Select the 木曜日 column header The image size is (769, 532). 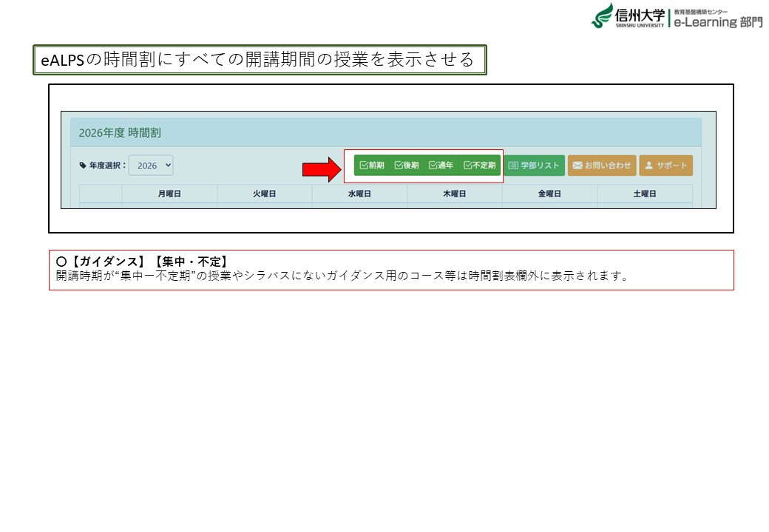[455, 194]
